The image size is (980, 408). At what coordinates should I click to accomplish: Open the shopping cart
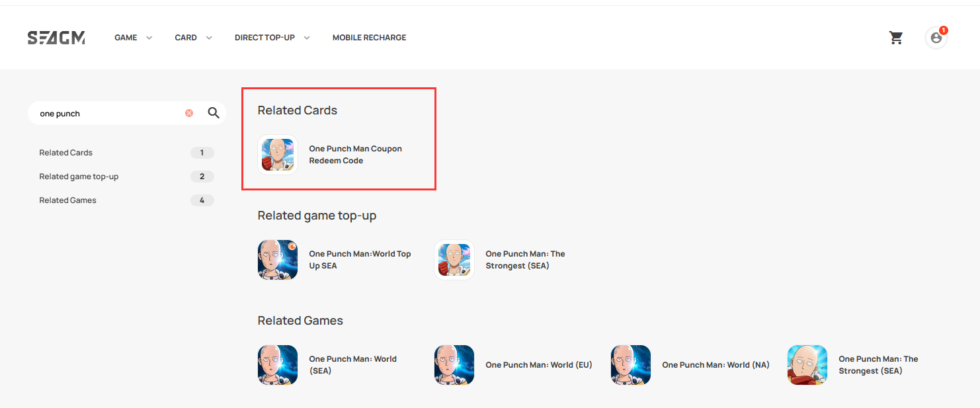[x=896, y=38]
